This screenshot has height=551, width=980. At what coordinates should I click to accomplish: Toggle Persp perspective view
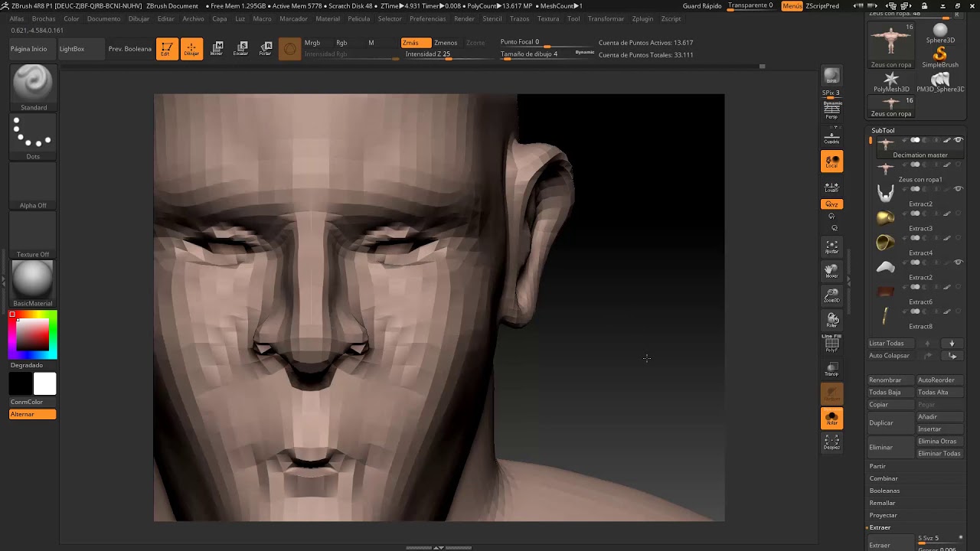click(831, 111)
